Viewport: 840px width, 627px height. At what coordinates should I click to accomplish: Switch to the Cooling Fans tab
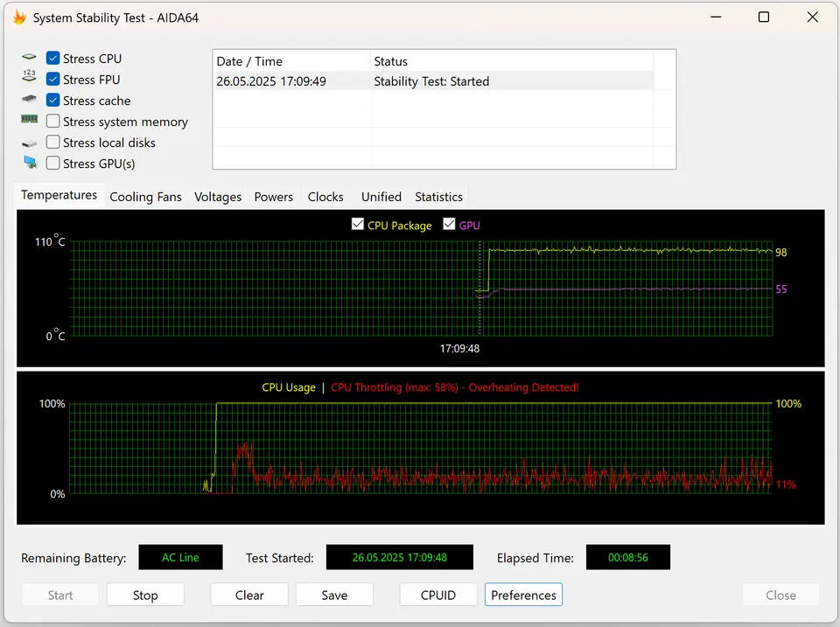(x=145, y=197)
